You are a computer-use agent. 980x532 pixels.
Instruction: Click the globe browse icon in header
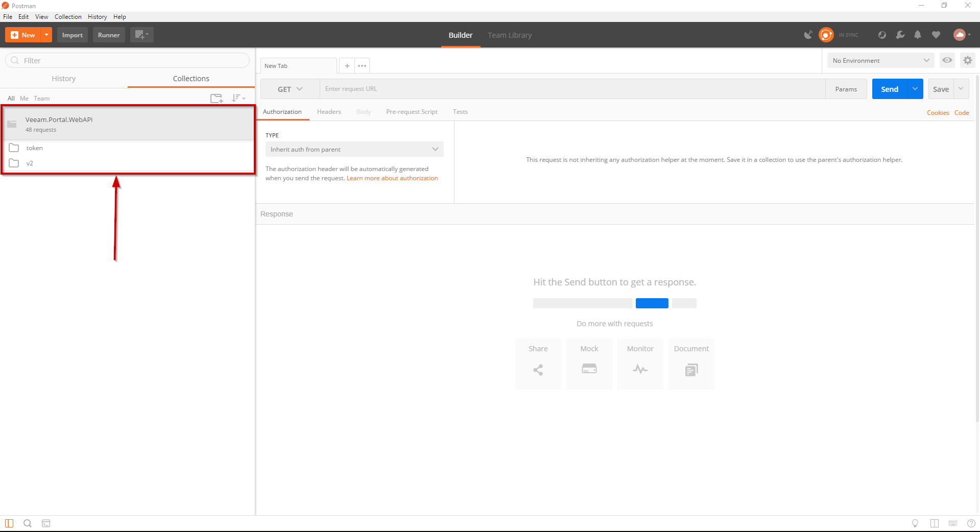tap(882, 35)
